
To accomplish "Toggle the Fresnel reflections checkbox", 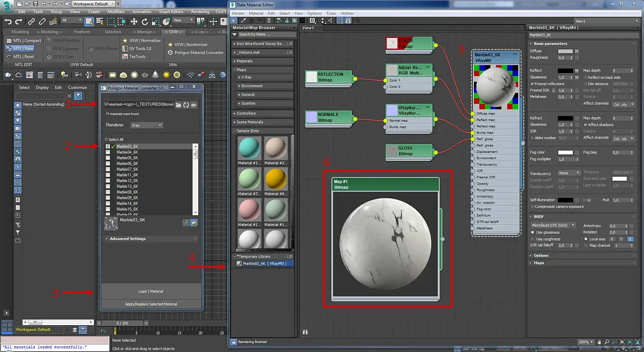I will [532, 84].
